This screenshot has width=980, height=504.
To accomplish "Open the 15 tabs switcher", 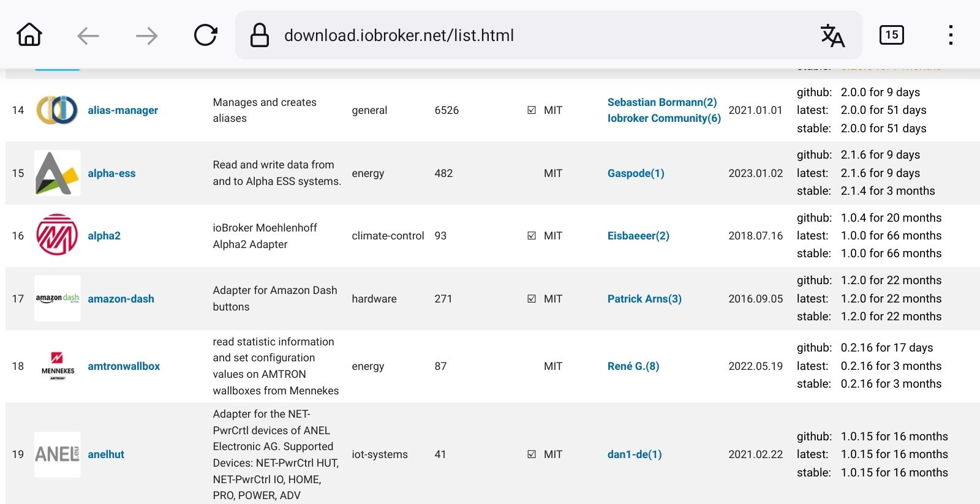I will [891, 35].
